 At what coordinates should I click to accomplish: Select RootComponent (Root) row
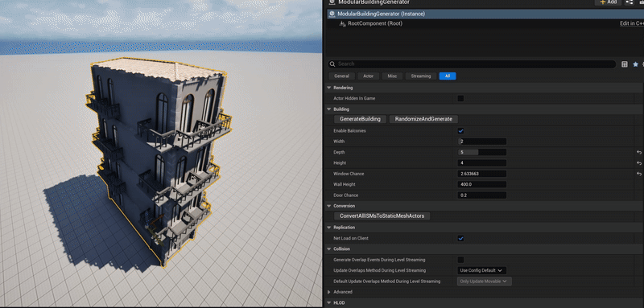tap(485, 24)
